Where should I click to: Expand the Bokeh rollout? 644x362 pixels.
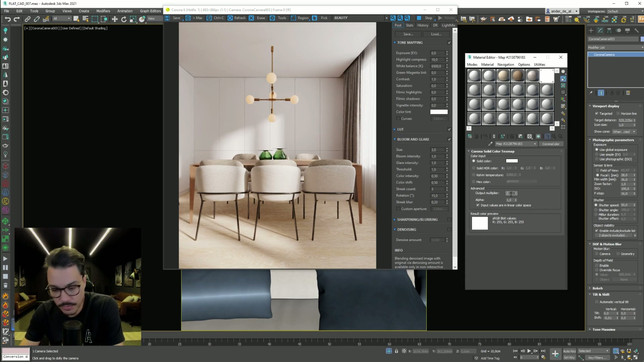[x=597, y=288]
